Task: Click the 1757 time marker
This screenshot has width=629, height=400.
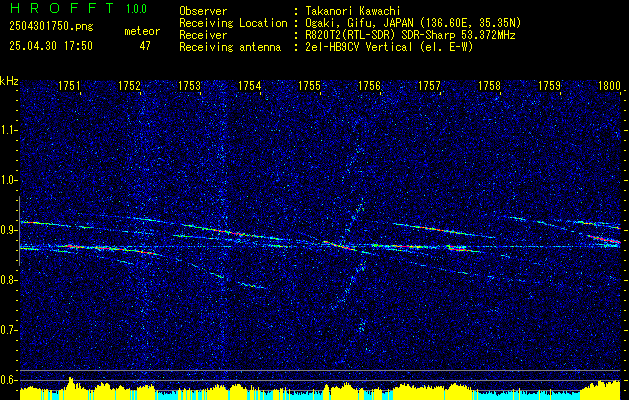Action: tap(430, 86)
